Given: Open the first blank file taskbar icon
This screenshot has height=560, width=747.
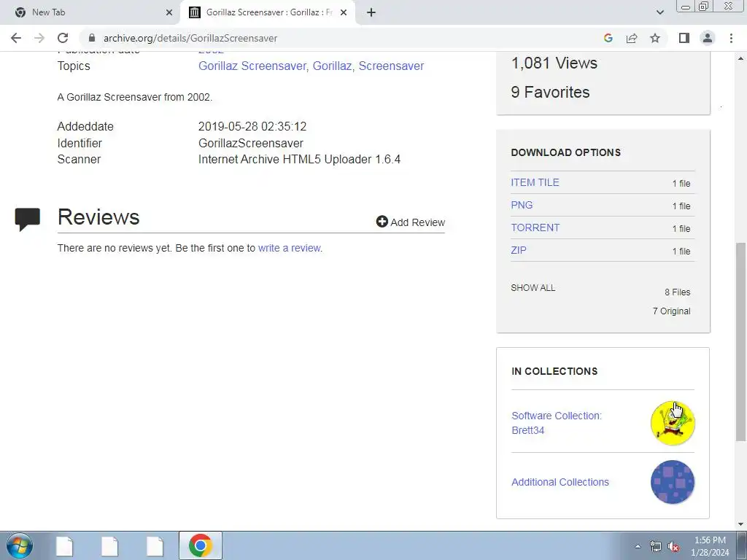Looking at the screenshot, I should point(64,545).
